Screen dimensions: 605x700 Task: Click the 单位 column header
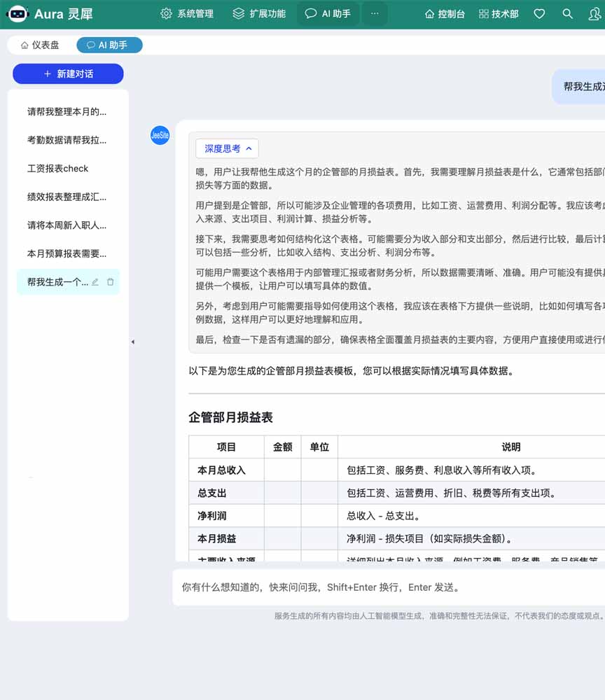319,447
